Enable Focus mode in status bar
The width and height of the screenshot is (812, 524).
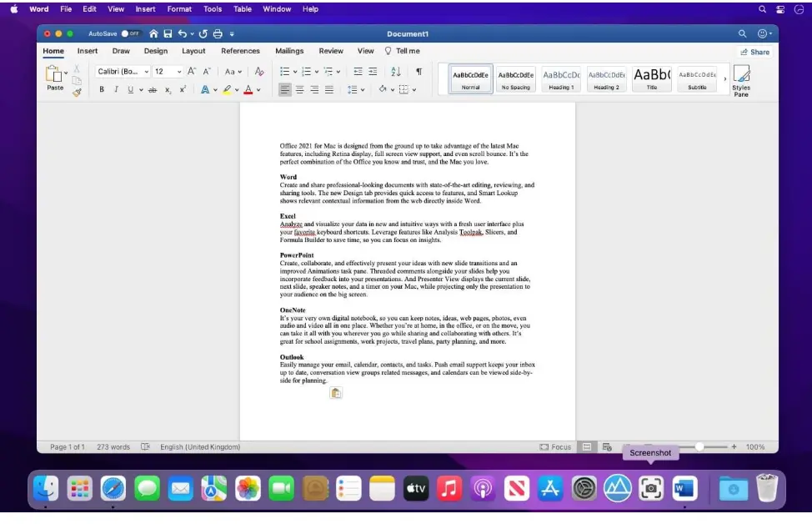[555, 446]
